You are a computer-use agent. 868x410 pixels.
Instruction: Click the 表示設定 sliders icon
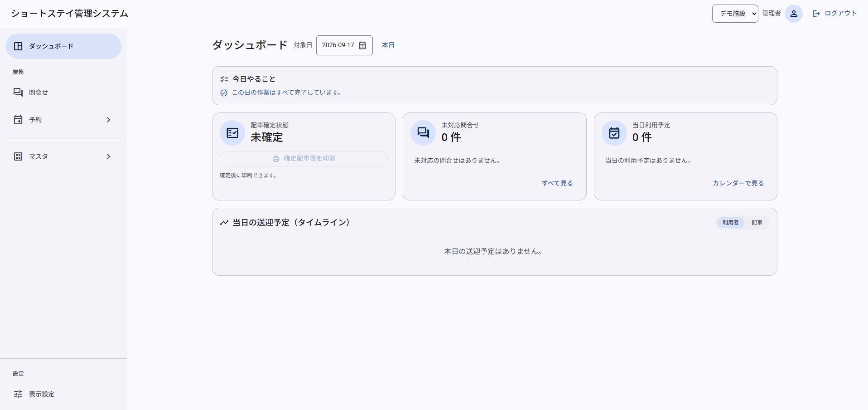tap(18, 394)
